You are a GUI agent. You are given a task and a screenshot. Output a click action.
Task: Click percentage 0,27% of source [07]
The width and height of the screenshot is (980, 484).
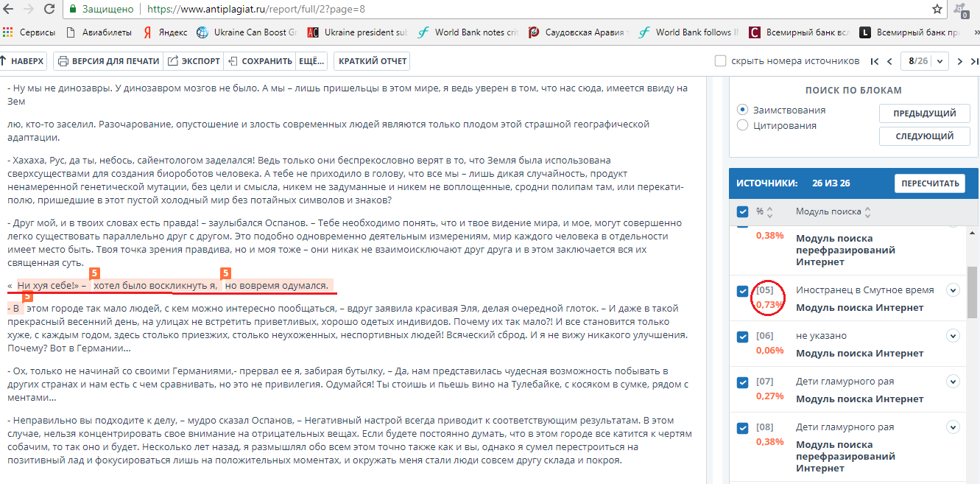click(769, 396)
